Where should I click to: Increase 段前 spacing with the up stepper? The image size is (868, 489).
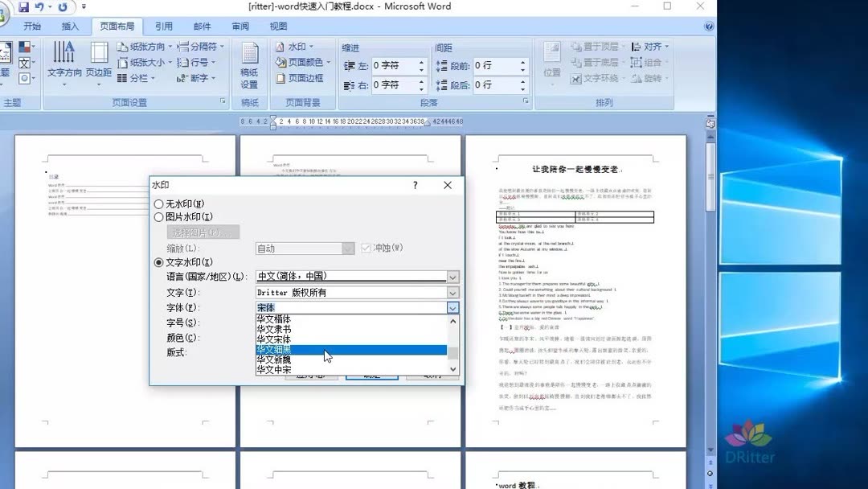pyautogui.click(x=523, y=62)
